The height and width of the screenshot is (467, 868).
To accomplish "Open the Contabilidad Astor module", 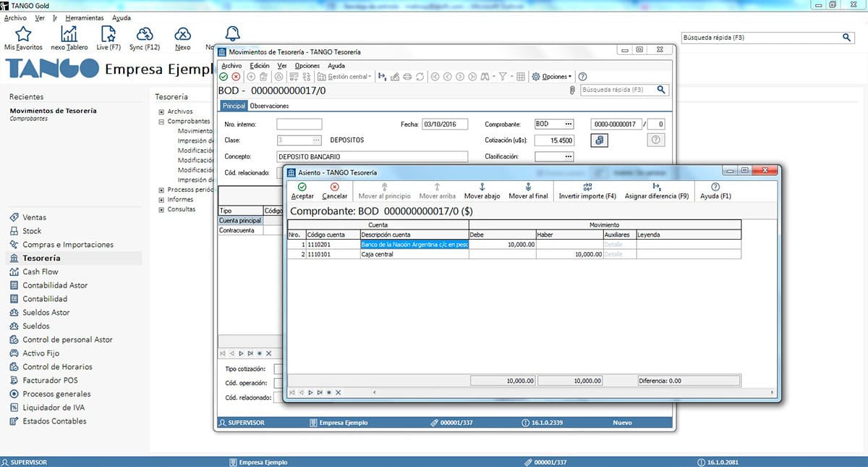I will 55,285.
